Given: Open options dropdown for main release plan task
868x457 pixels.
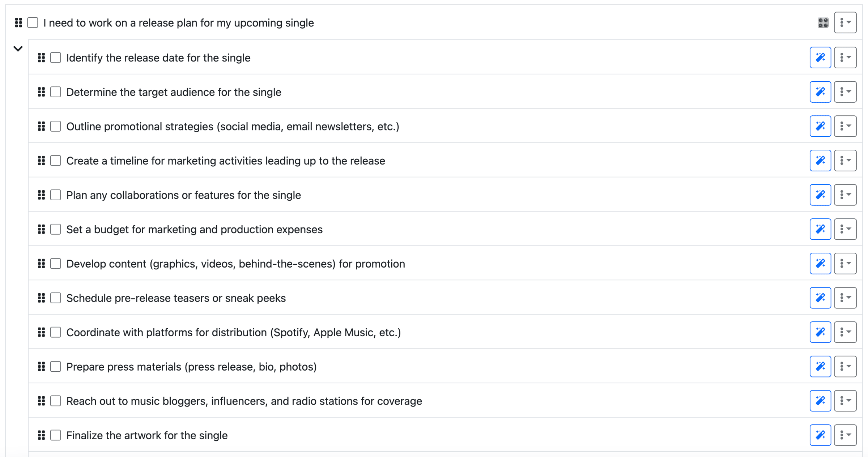Looking at the screenshot, I should point(845,22).
